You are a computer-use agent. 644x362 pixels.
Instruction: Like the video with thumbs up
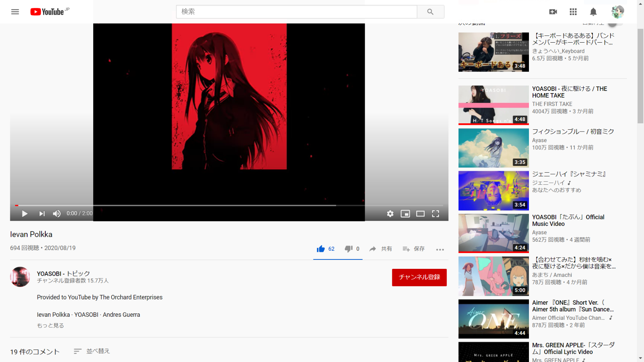[321, 249]
